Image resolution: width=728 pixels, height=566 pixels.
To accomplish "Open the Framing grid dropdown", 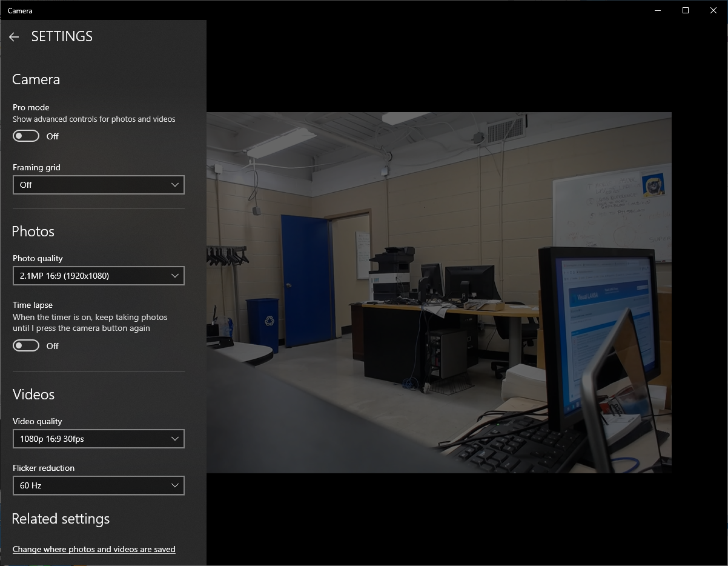I will pos(99,185).
